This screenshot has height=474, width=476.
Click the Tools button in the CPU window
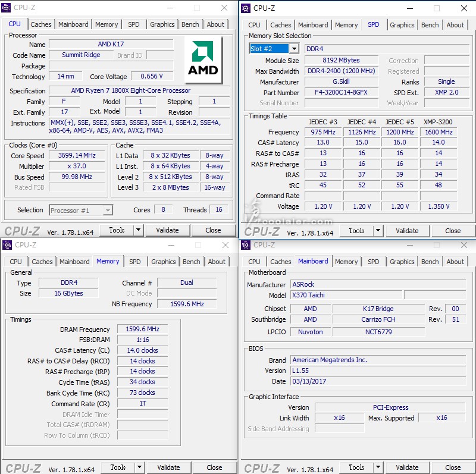[x=117, y=230]
